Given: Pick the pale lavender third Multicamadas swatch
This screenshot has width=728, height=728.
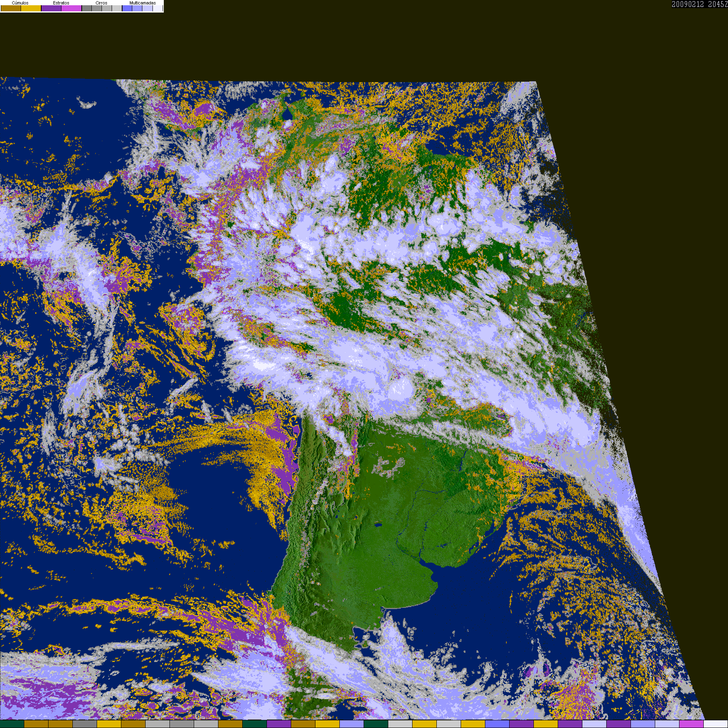Looking at the screenshot, I should pyautogui.click(x=147, y=8).
